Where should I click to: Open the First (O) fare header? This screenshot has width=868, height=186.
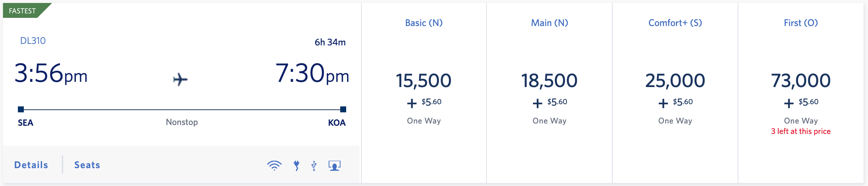pyautogui.click(x=801, y=23)
